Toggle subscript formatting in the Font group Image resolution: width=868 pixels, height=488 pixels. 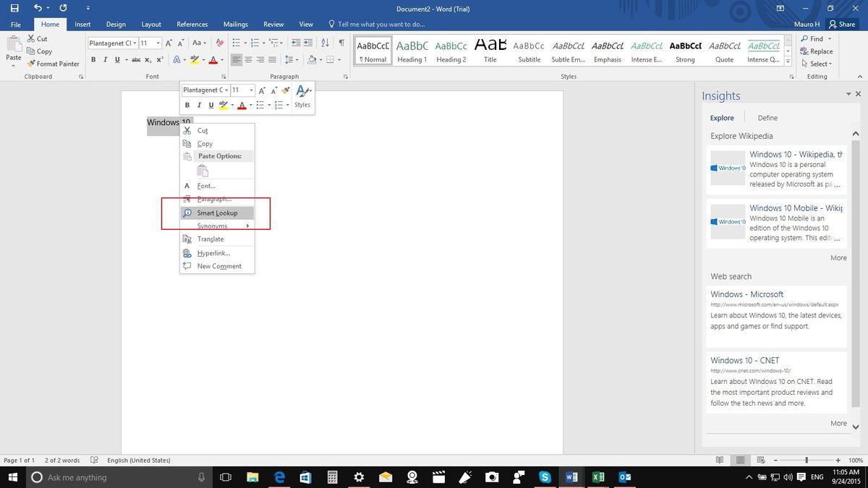[149, 59]
